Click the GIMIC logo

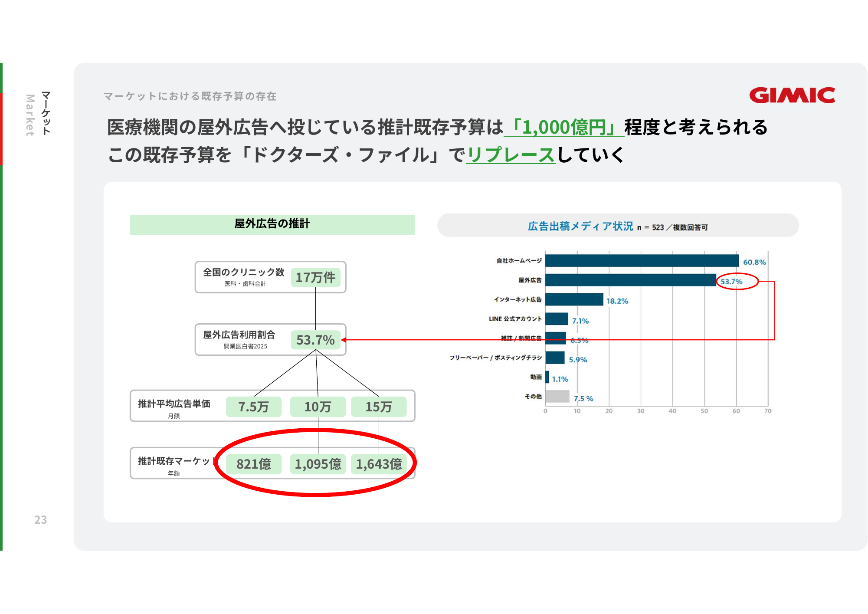pyautogui.click(x=792, y=95)
